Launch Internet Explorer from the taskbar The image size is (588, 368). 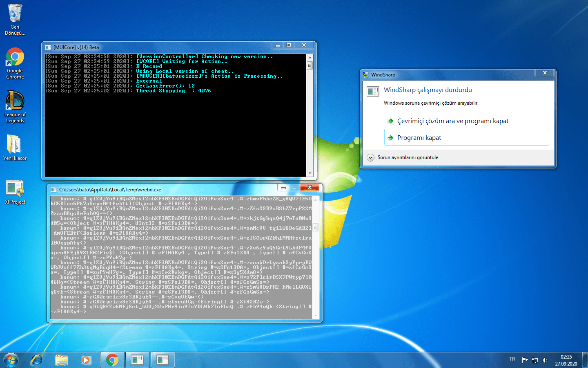37,360
